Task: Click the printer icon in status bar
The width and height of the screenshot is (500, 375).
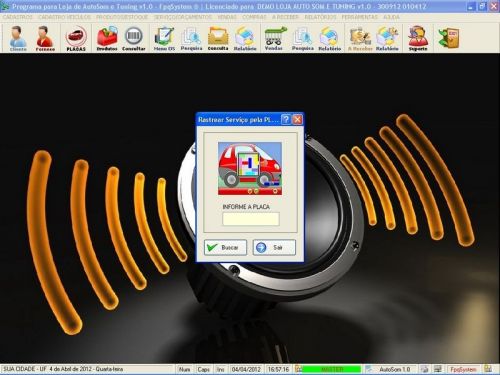Action: coord(424,369)
